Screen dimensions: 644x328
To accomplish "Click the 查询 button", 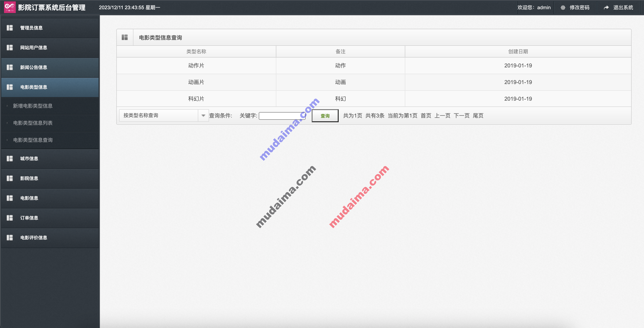I will tap(325, 115).
